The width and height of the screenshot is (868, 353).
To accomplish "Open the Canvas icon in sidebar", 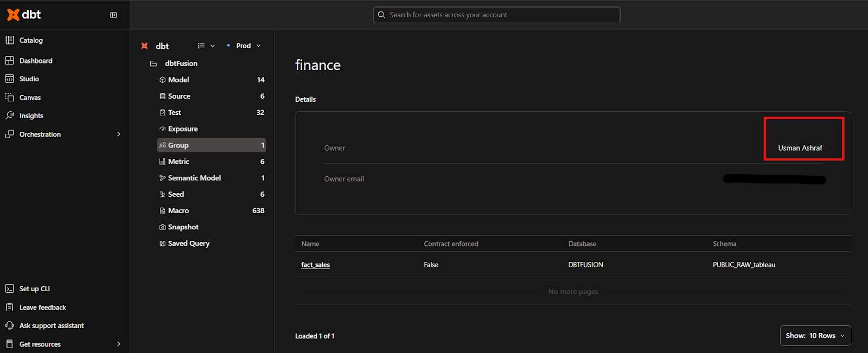I will point(10,98).
